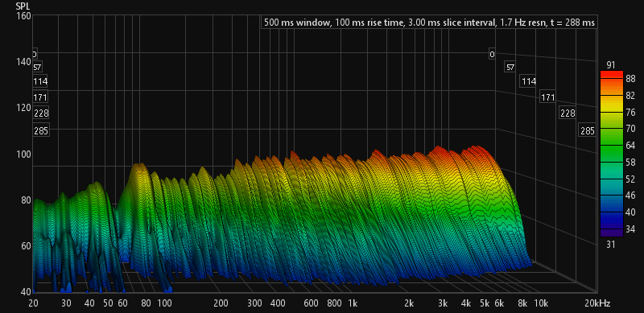
Task: Click the 58 value on the color legend
Action: coord(630,163)
